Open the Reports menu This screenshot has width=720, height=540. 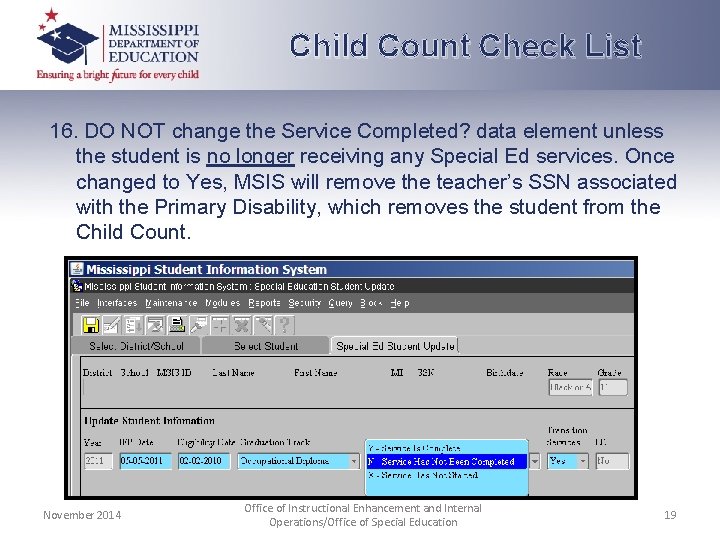click(264, 303)
